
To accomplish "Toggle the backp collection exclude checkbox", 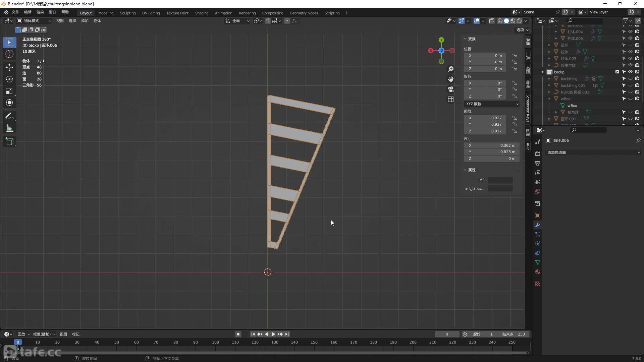I will click(617, 72).
